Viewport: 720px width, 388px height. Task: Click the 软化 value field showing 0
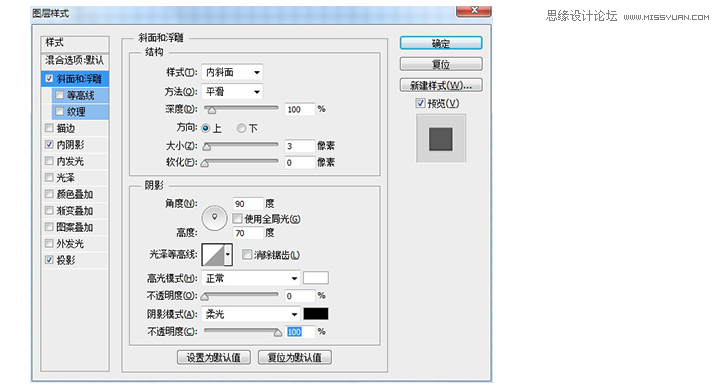pyautogui.click(x=300, y=163)
